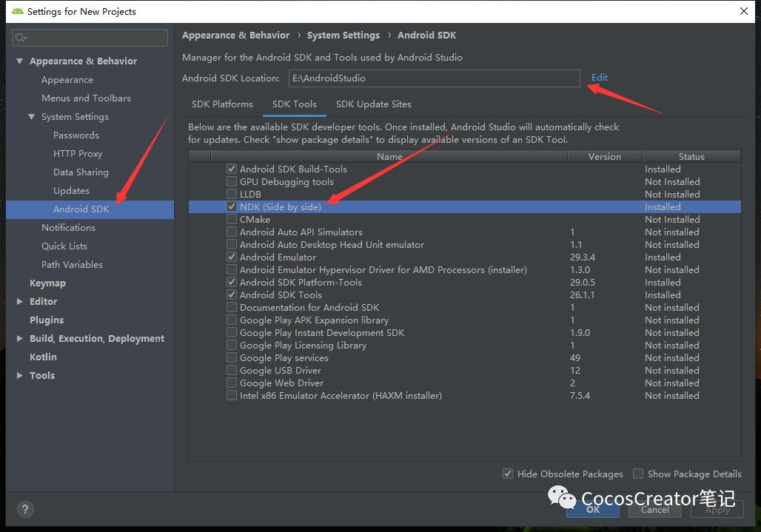
Task: Select Google Play APK Expansion library row
Action: point(464,320)
